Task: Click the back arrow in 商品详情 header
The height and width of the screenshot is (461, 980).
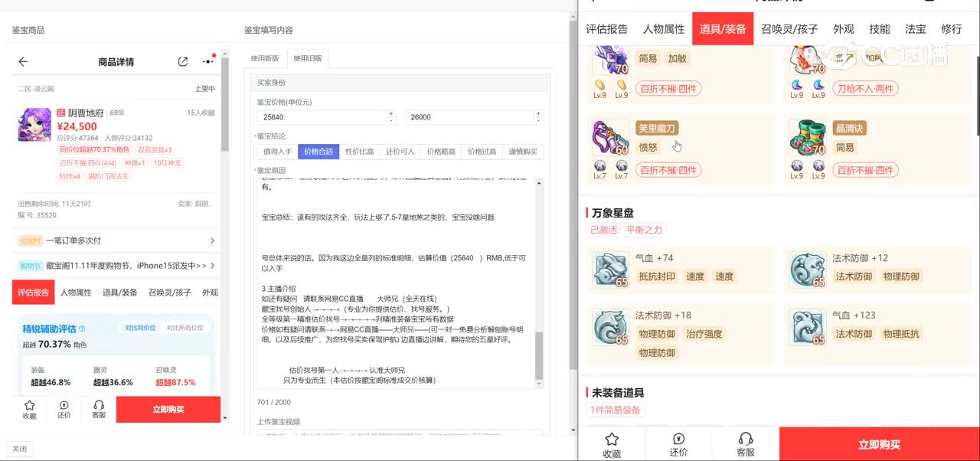Action: [x=23, y=62]
